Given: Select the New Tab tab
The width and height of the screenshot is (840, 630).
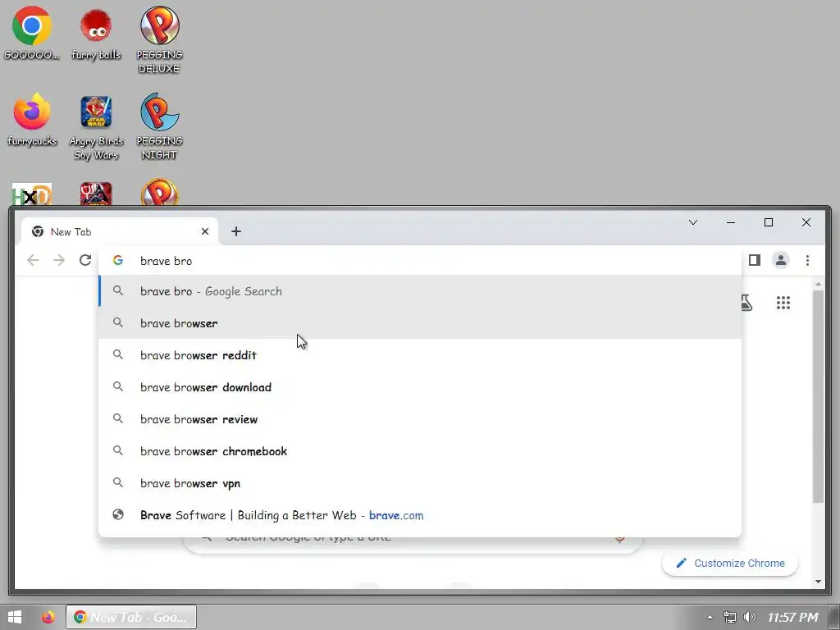Looking at the screenshot, I should point(120,231).
